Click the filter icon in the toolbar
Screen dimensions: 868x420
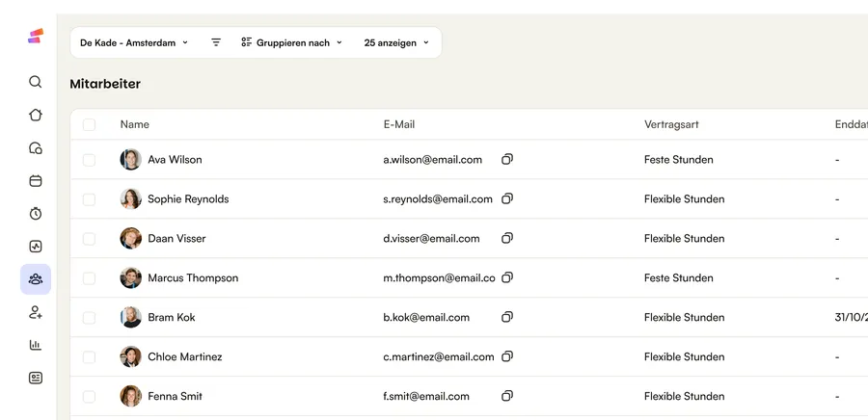pyautogui.click(x=216, y=42)
